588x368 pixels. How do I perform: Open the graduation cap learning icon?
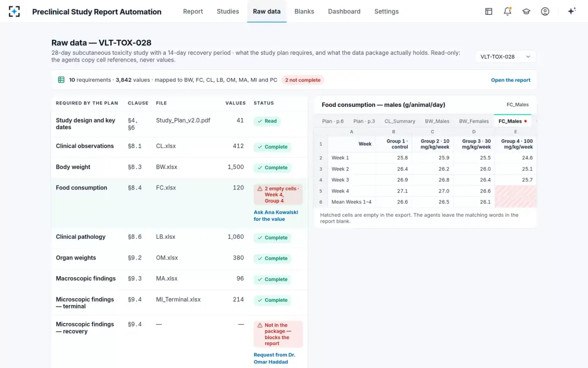[526, 11]
